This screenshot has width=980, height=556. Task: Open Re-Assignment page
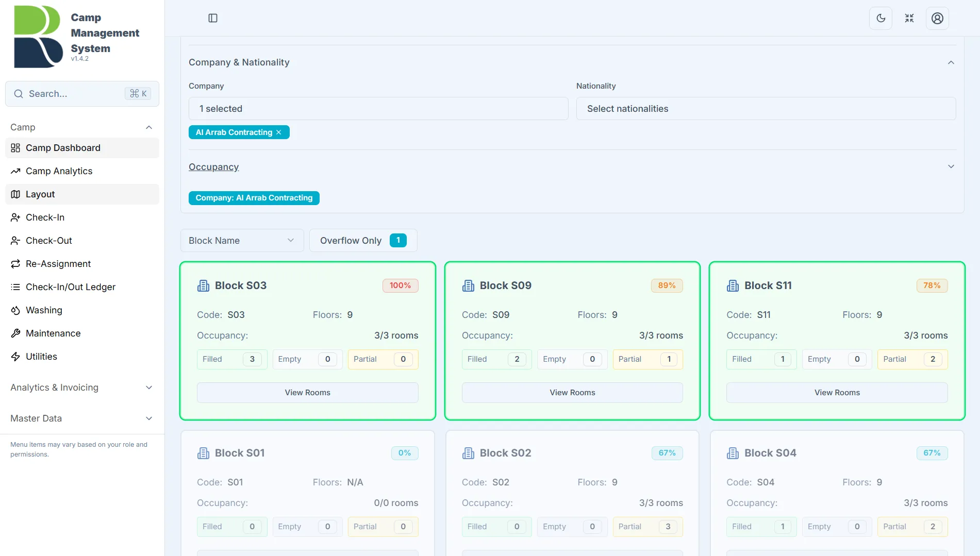click(82, 264)
